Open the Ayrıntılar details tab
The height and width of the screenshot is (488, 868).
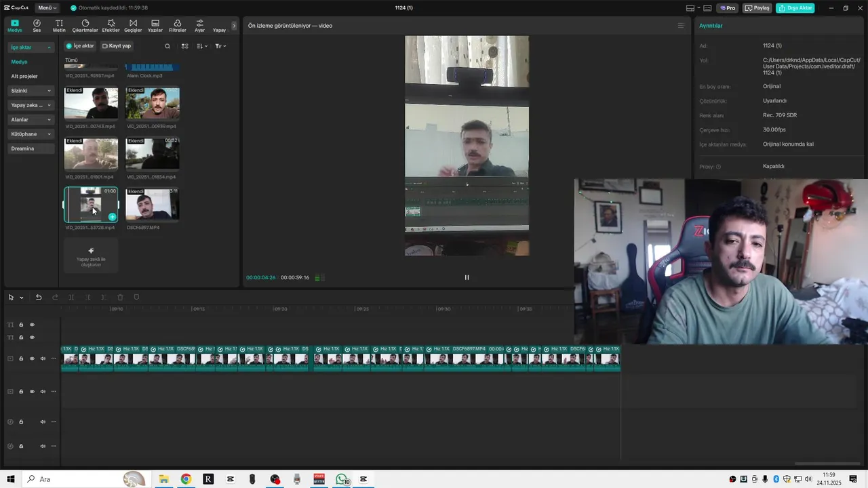[711, 26]
